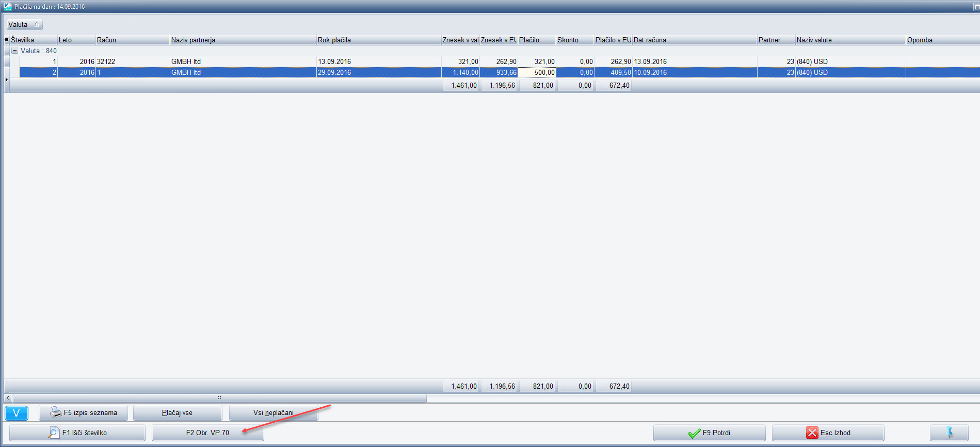Sort by Opomba column header
Image resolution: width=980 pixels, height=447 pixels.
pyautogui.click(x=943, y=40)
